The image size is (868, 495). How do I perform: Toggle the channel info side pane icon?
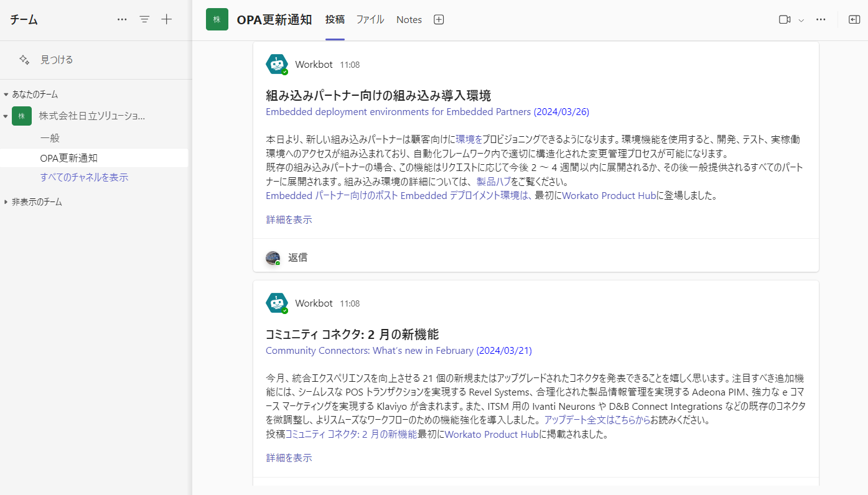point(854,19)
